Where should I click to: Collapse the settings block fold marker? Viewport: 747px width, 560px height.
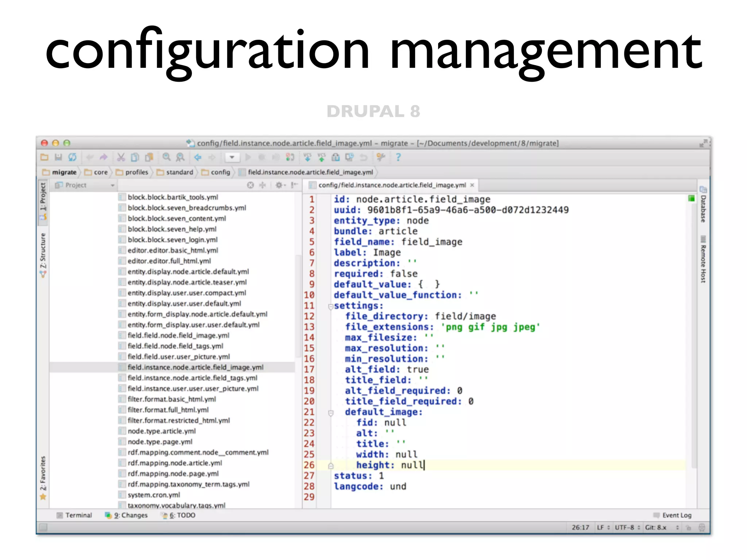330,307
